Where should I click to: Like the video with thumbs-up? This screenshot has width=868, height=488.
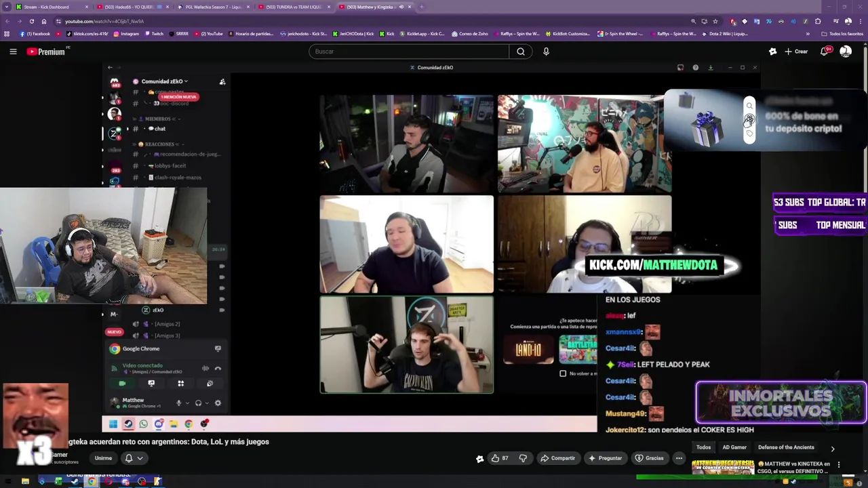coord(500,458)
